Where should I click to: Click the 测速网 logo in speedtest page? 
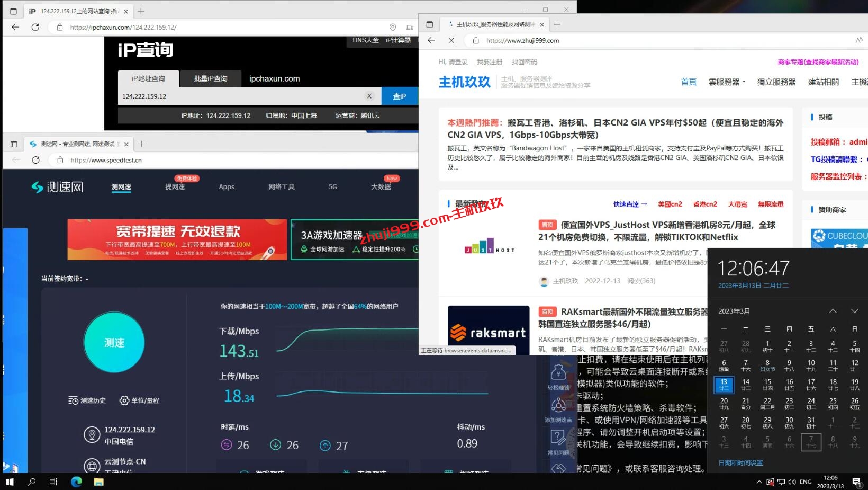[57, 186]
